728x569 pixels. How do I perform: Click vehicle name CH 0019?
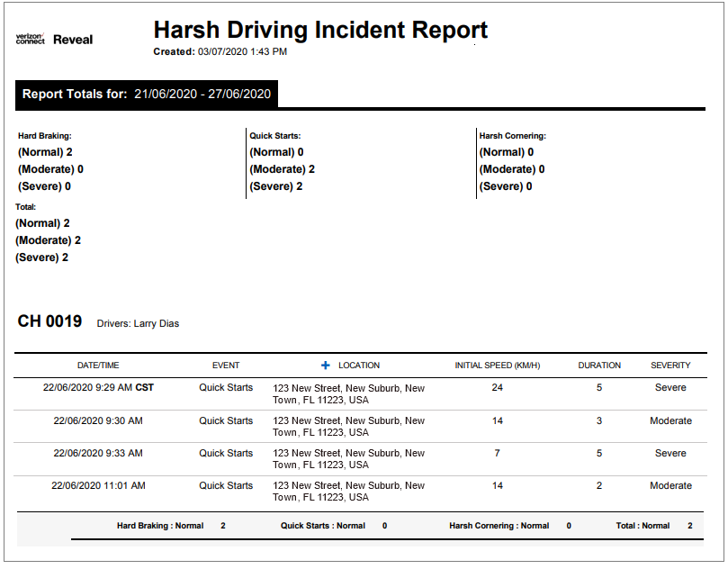click(49, 321)
